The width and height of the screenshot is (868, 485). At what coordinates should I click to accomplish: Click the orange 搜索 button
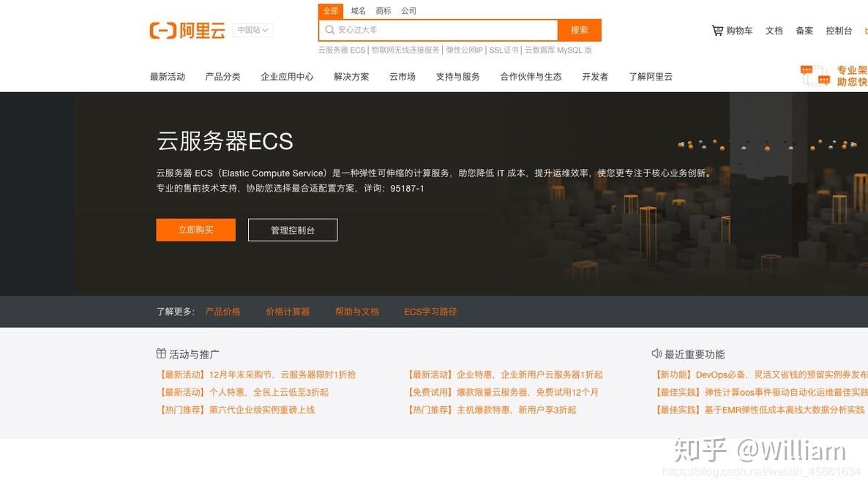pos(580,30)
